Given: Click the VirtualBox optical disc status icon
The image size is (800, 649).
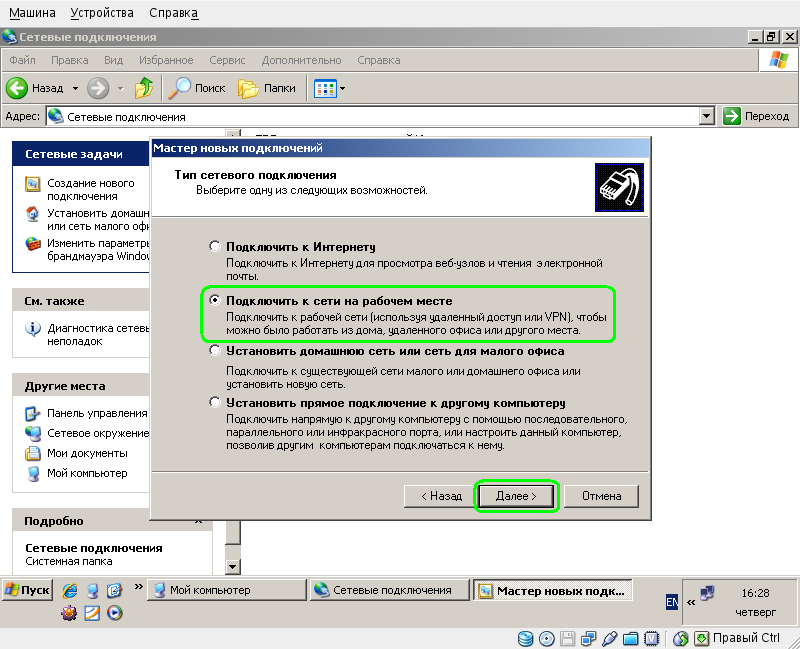Looking at the screenshot, I should click(x=546, y=638).
